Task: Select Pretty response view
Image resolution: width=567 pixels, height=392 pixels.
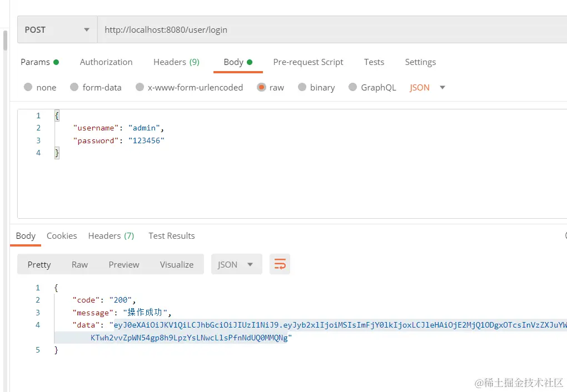Action: 39,264
